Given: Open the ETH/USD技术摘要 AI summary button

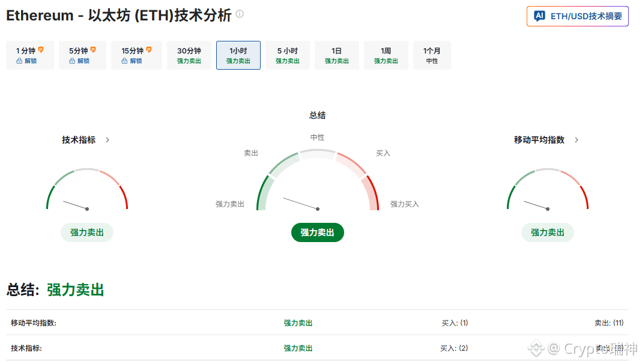Looking at the screenshot, I should [x=577, y=16].
